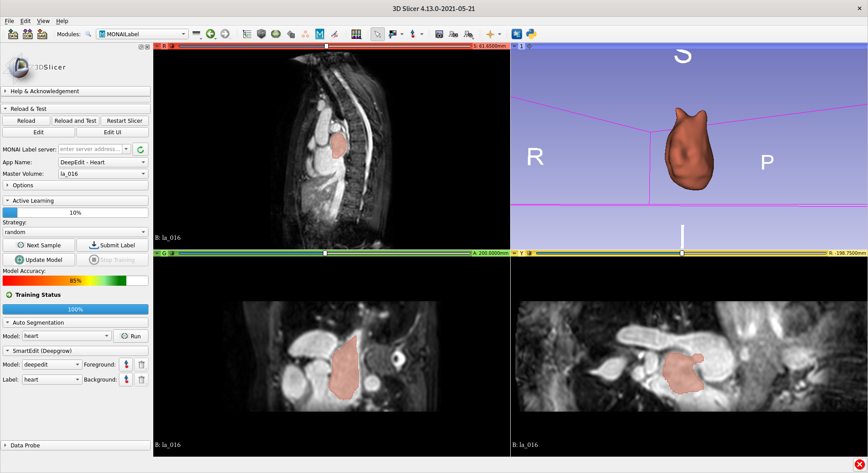Open the Extensions Manager icon
Image resolution: width=868 pixels, height=473 pixels.
coord(517,34)
